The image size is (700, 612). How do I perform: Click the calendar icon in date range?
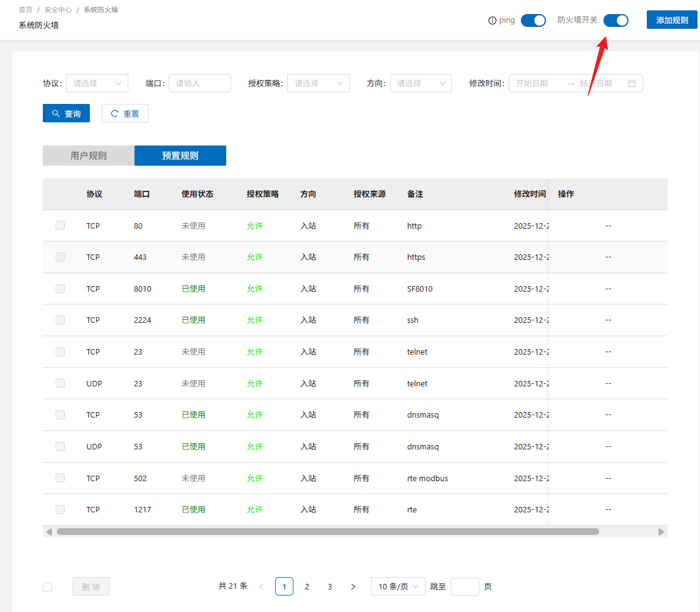pyautogui.click(x=632, y=84)
